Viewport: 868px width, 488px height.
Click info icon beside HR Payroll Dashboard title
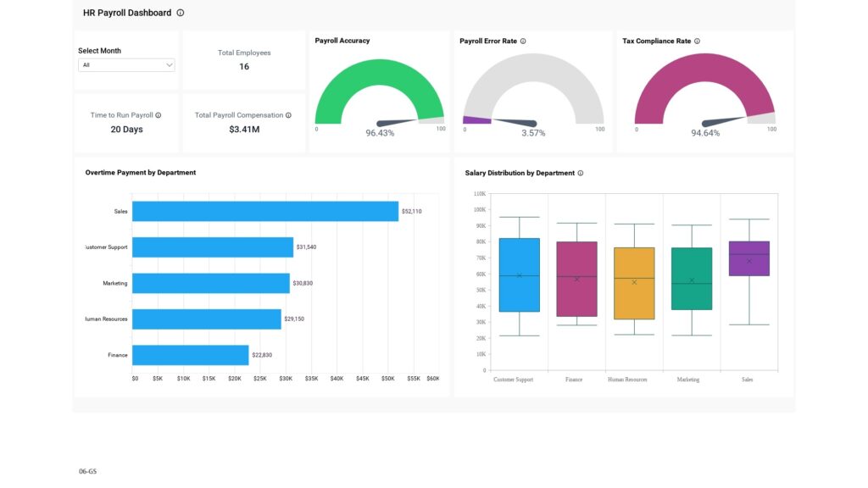(x=181, y=13)
